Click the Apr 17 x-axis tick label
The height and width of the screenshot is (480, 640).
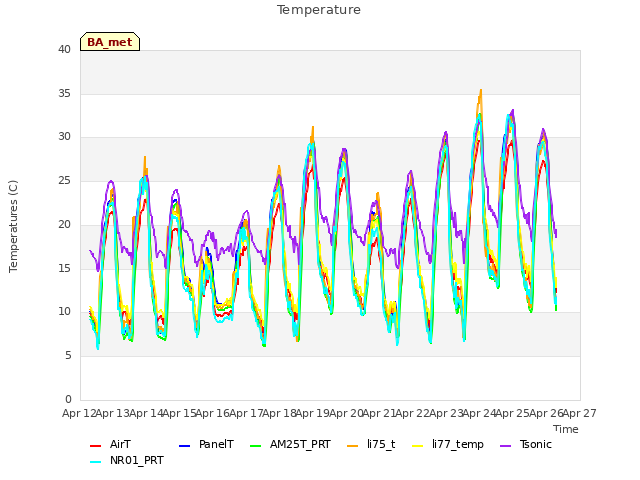coord(246,413)
